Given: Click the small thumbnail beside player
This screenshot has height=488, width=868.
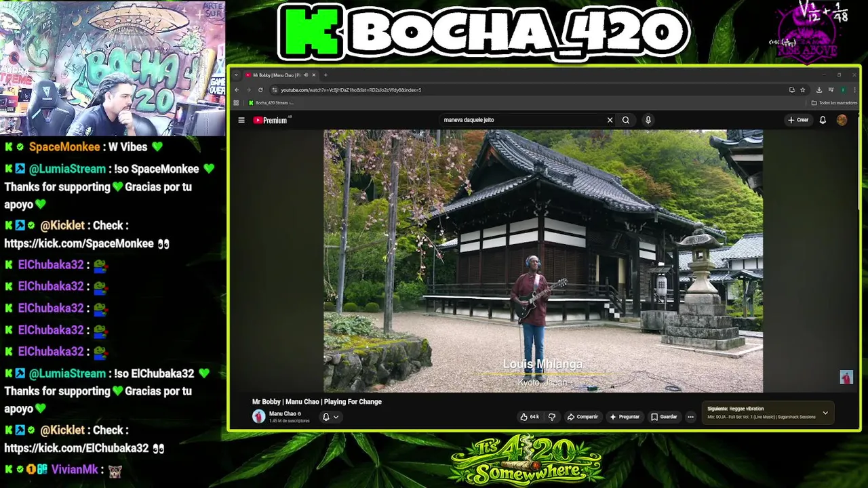Looking at the screenshot, I should click(846, 378).
